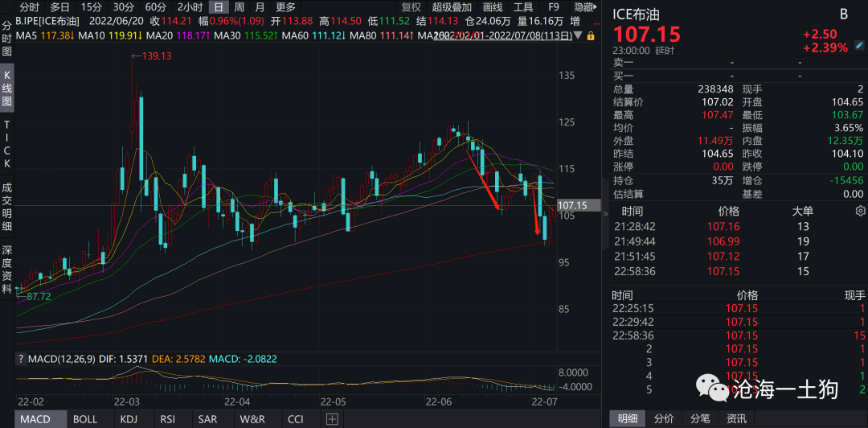Viewport: 868px width, 428px height.
Task: Open the gear settings for large orders
Action: click(860, 211)
